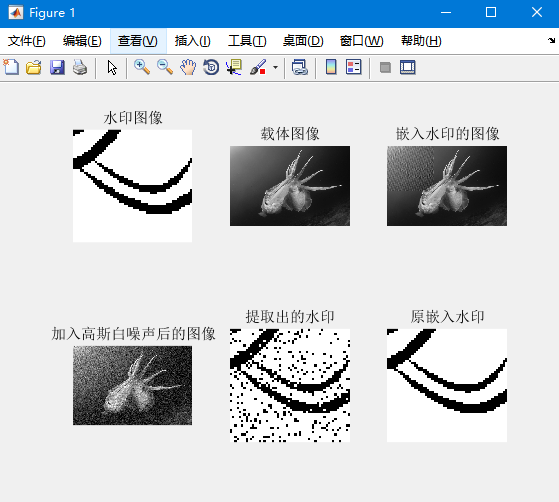Minimize the Figure 1 window
The image size is (559, 502).
click(446, 13)
